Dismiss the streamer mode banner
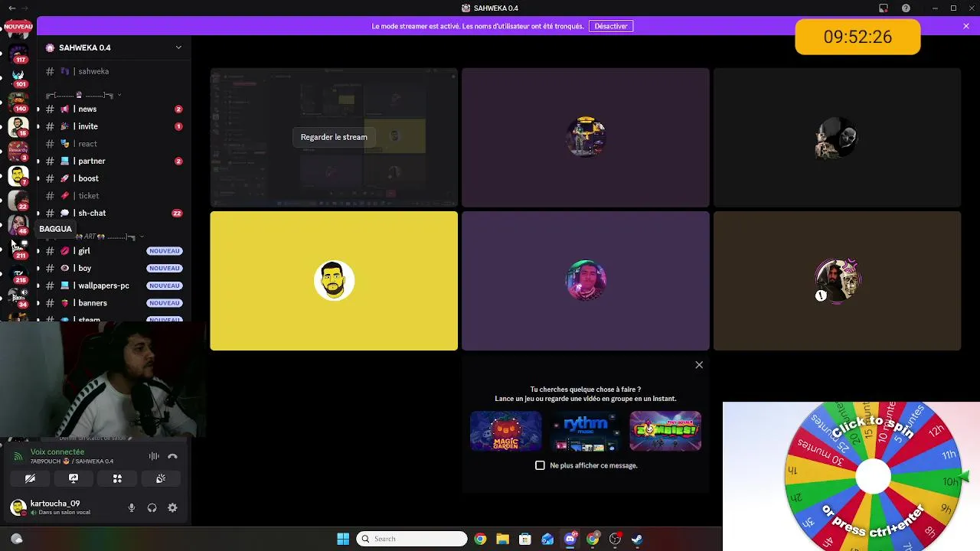980x551 pixels. (x=966, y=26)
